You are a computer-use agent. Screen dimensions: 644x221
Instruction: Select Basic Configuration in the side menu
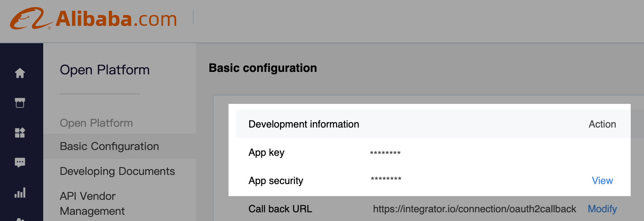(x=109, y=146)
